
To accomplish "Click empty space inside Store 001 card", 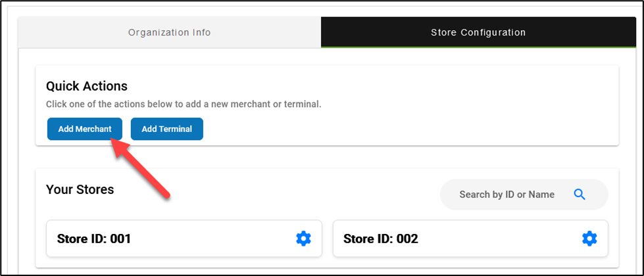I will (x=211, y=239).
